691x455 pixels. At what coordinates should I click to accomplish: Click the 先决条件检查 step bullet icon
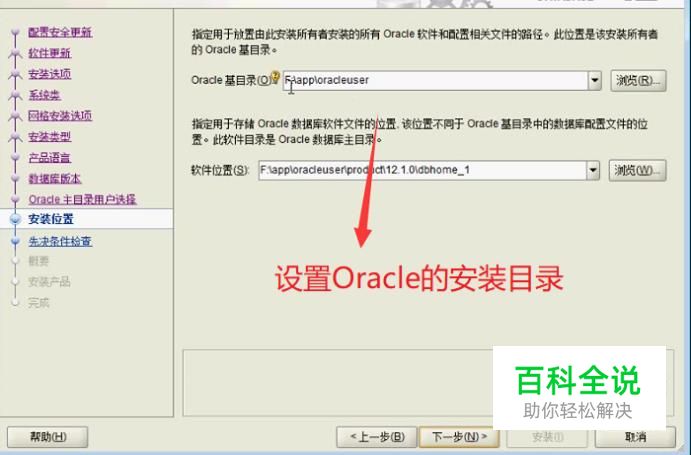pyautogui.click(x=15, y=241)
